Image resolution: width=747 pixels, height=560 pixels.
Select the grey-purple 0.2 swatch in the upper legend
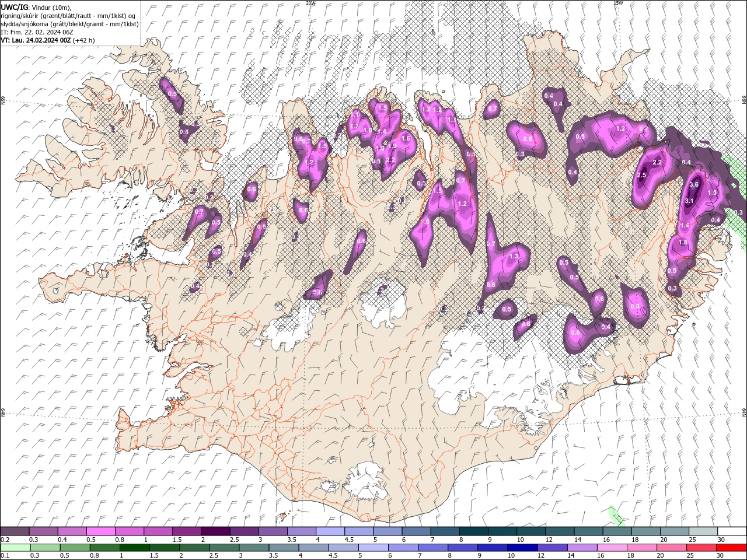coord(15,531)
